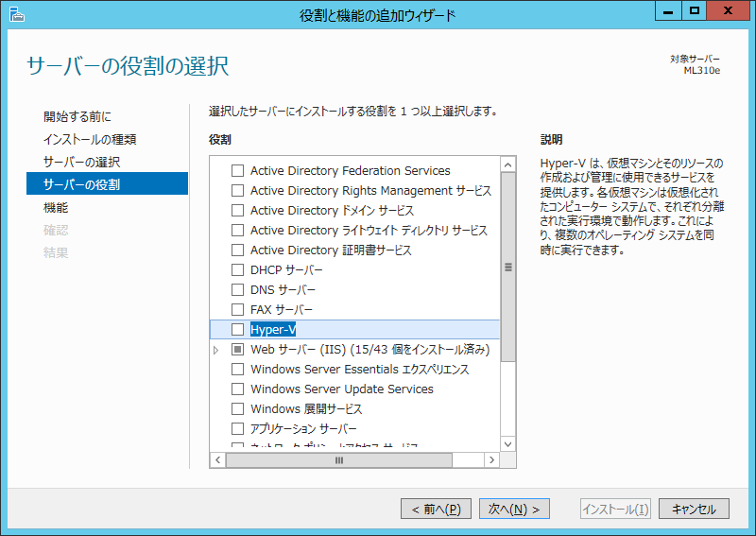
Task: Go to 開始する前に step
Action: click(x=77, y=116)
